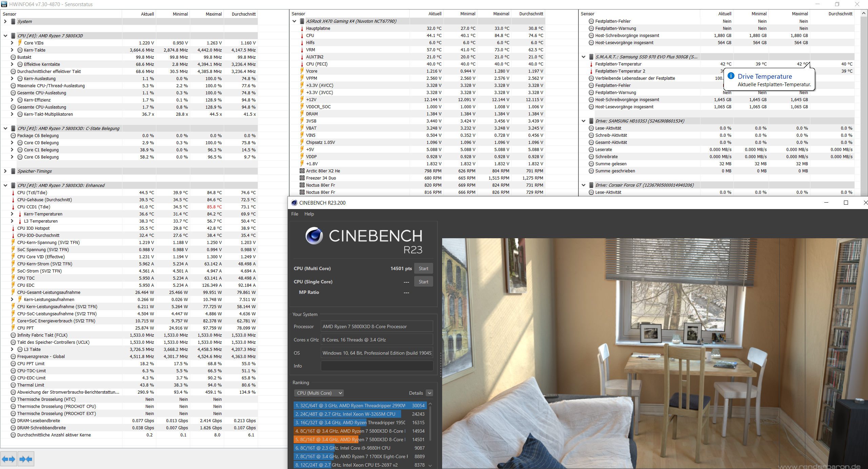Open the Details dropdown in Ranking
This screenshot has height=469, width=868.
(x=429, y=393)
